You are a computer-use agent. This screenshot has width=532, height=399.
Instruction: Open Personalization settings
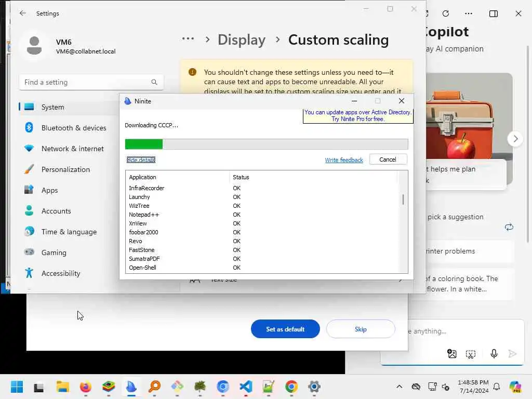68,169
